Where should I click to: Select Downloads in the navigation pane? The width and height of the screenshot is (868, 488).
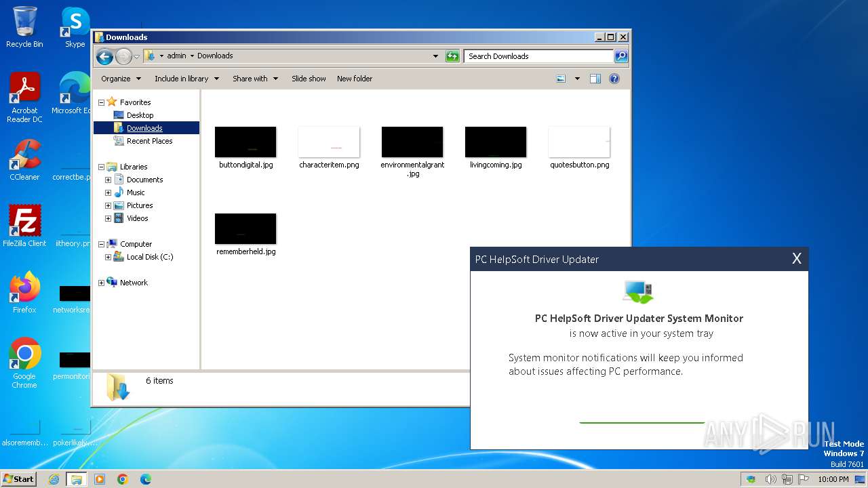[x=144, y=128]
